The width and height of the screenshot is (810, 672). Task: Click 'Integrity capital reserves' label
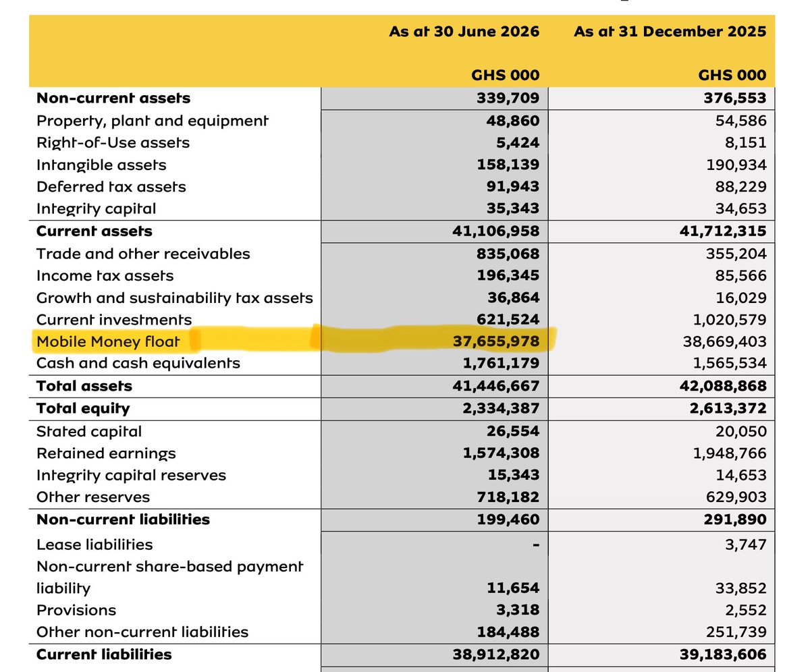(x=131, y=476)
